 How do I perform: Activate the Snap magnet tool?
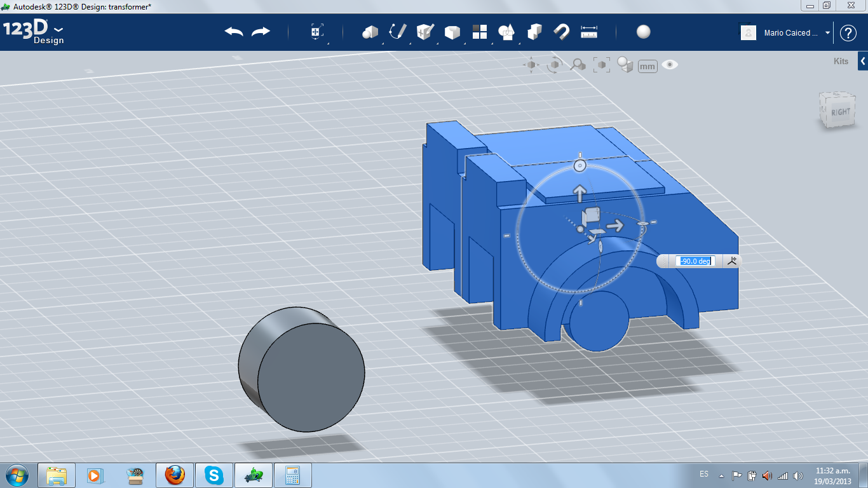click(562, 32)
